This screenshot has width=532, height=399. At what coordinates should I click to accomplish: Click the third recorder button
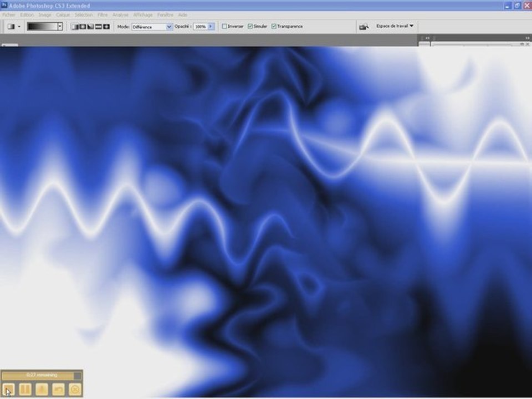(x=42, y=389)
